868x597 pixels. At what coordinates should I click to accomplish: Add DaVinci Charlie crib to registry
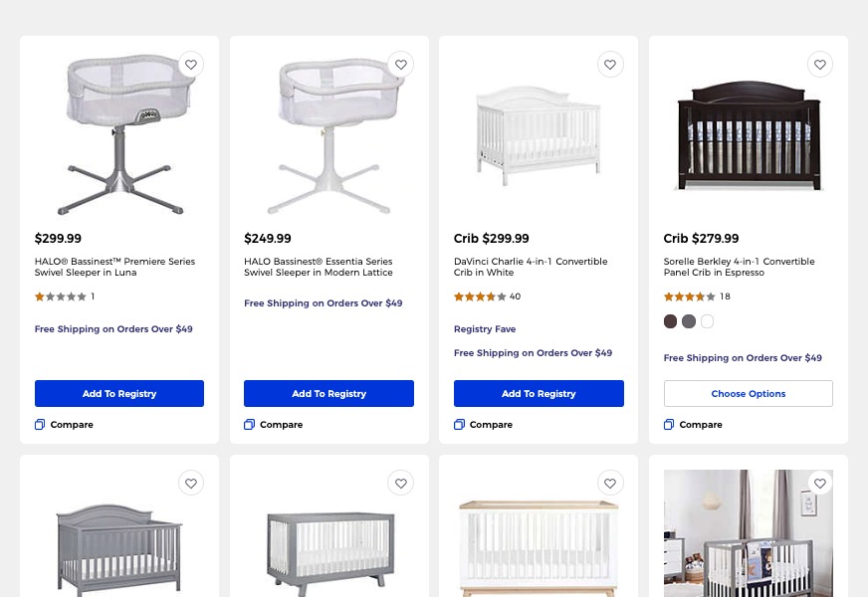[x=539, y=394]
